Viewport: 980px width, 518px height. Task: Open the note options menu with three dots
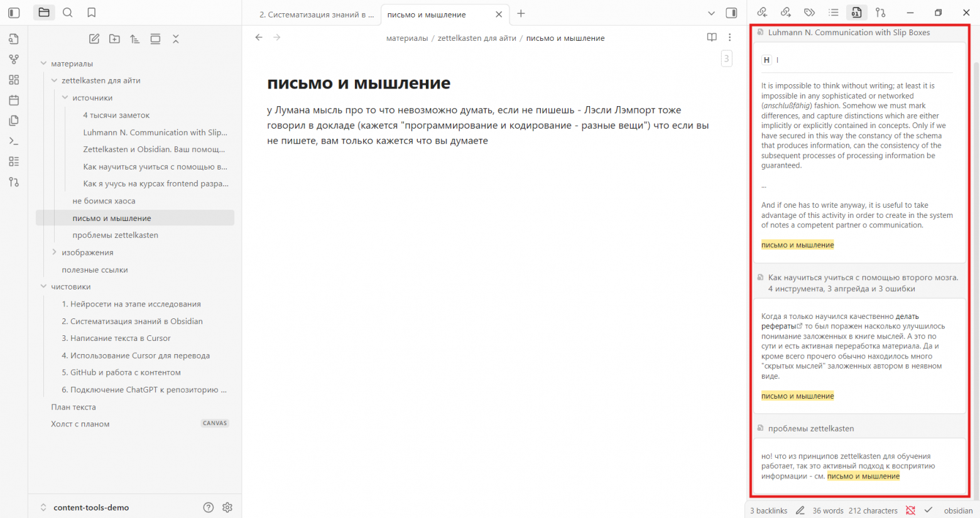(729, 37)
